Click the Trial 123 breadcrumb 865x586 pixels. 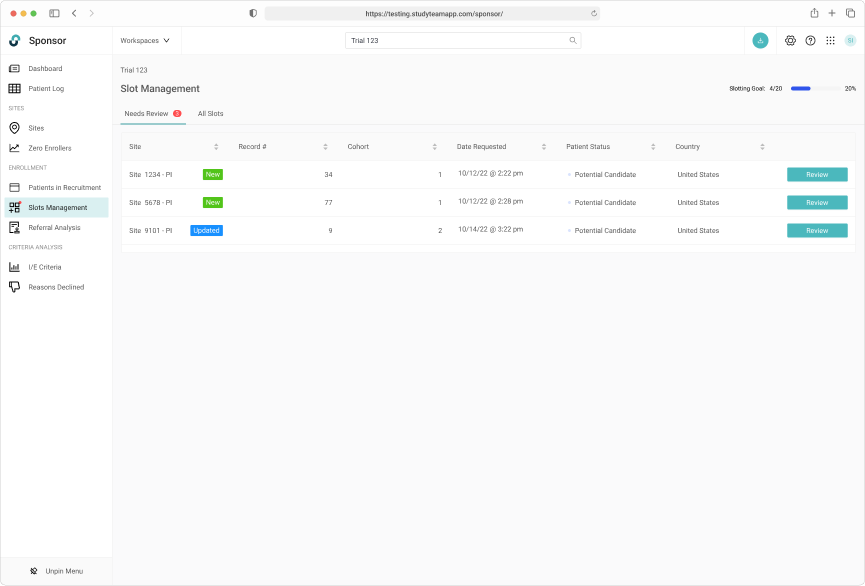pyautogui.click(x=134, y=70)
